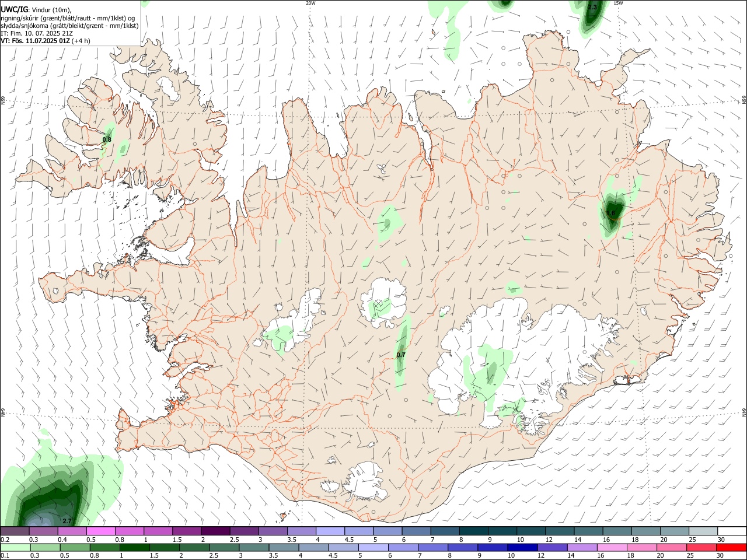
Task: Click the bright red swatch labeled 30
Action: [731, 548]
